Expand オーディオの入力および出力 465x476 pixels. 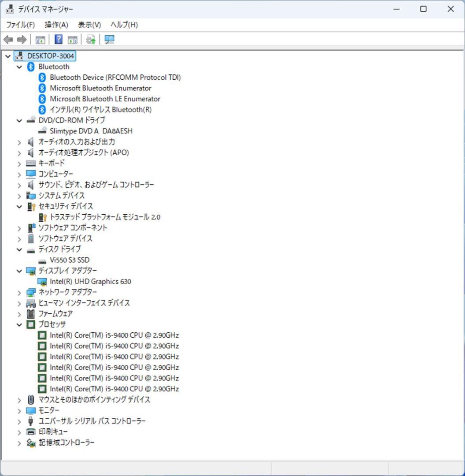tap(19, 142)
